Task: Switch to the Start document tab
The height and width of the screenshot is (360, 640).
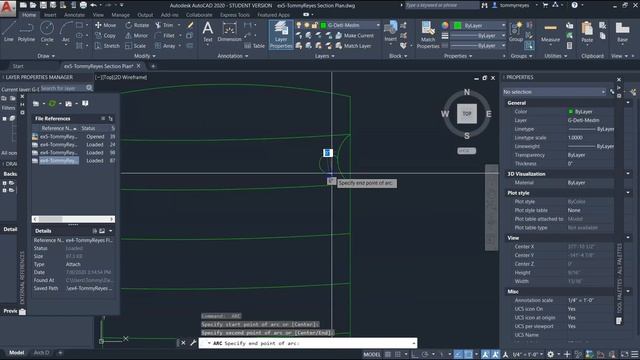Action: click(x=18, y=66)
